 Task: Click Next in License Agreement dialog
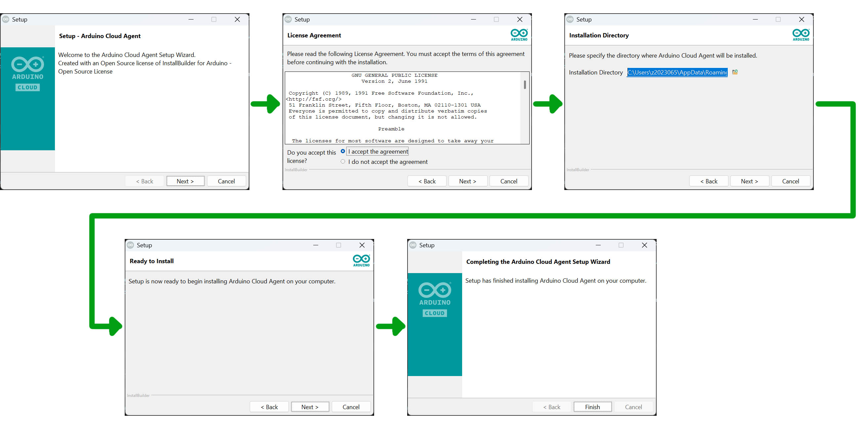(x=467, y=181)
